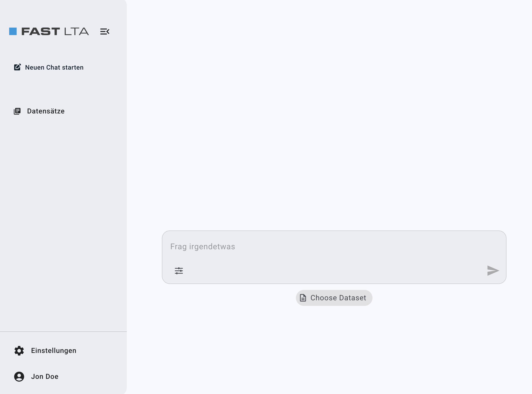
Task: Click the Jon Doe avatar icon
Action: [x=19, y=377]
